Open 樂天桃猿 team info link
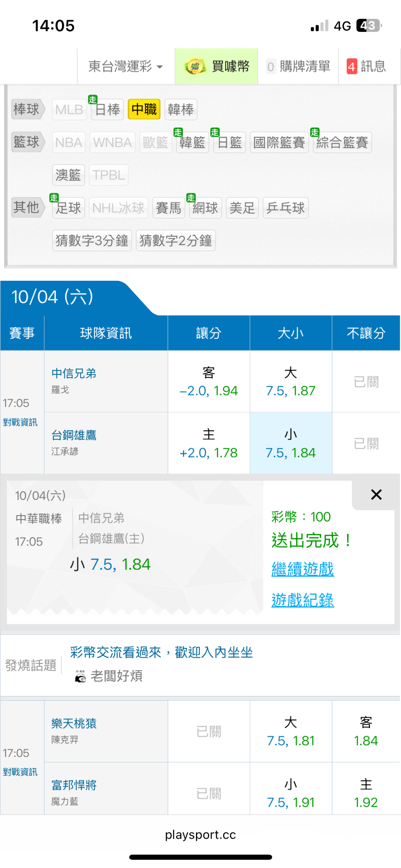 coord(74,723)
